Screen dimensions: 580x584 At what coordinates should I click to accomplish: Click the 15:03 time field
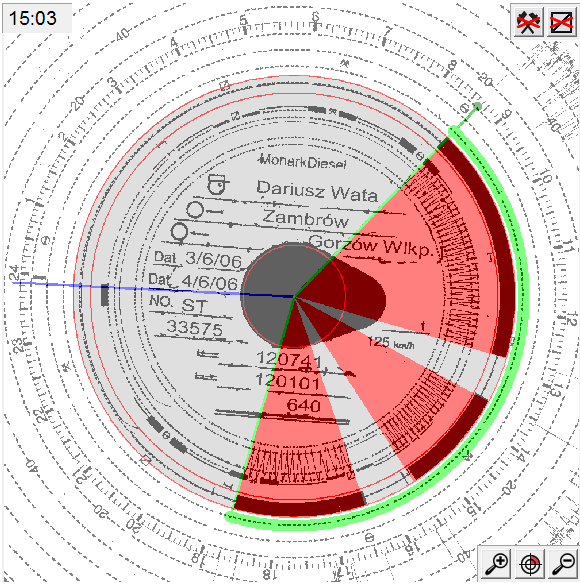coord(37,18)
